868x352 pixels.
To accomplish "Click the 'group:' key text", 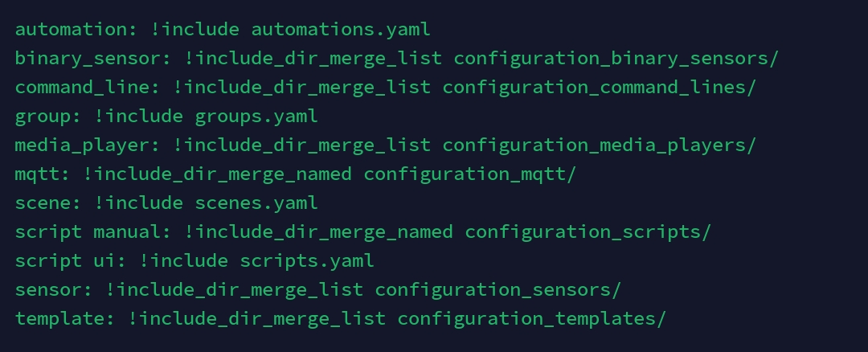I will tap(48, 117).
